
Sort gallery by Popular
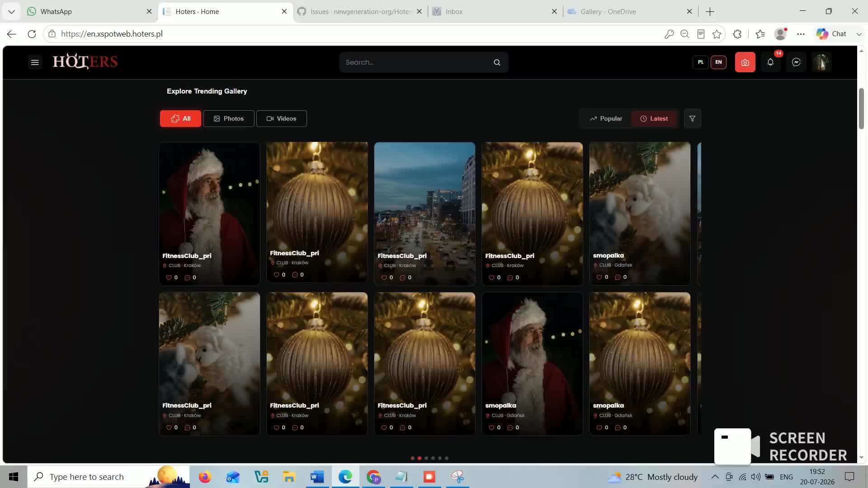606,119
